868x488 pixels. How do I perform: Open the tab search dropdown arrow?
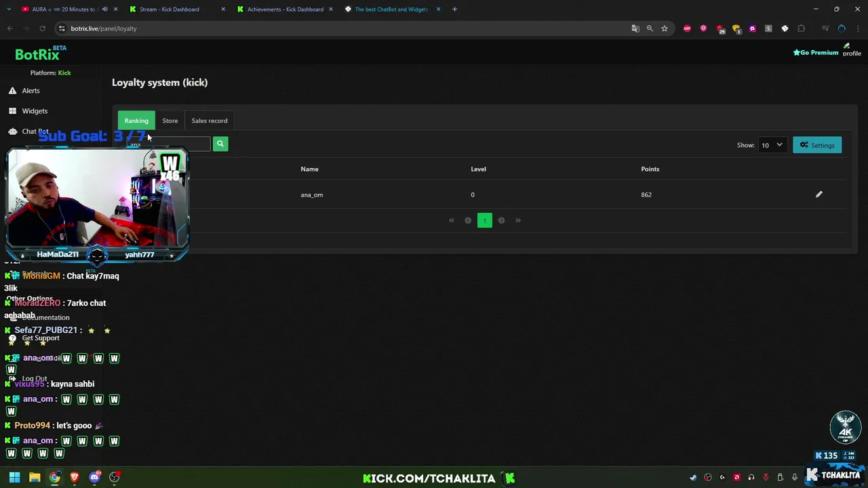(9, 9)
